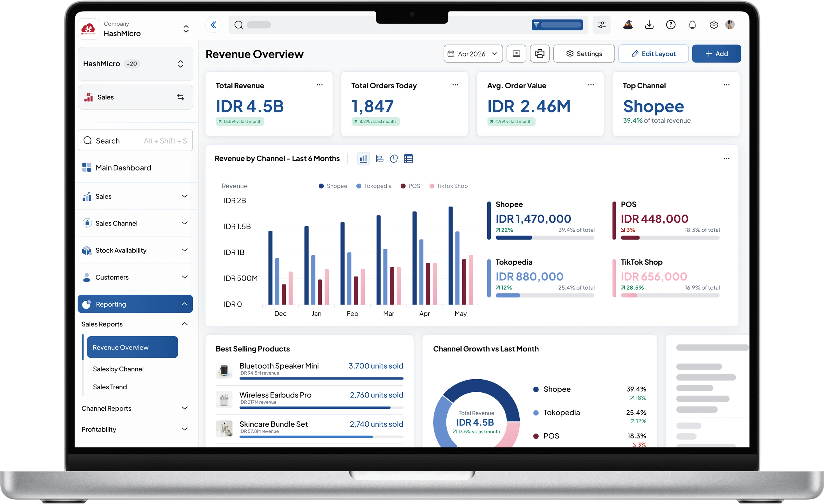Viewport: 825px width, 504px height.
Task: Click the Customers person icon
Action: [87, 277]
